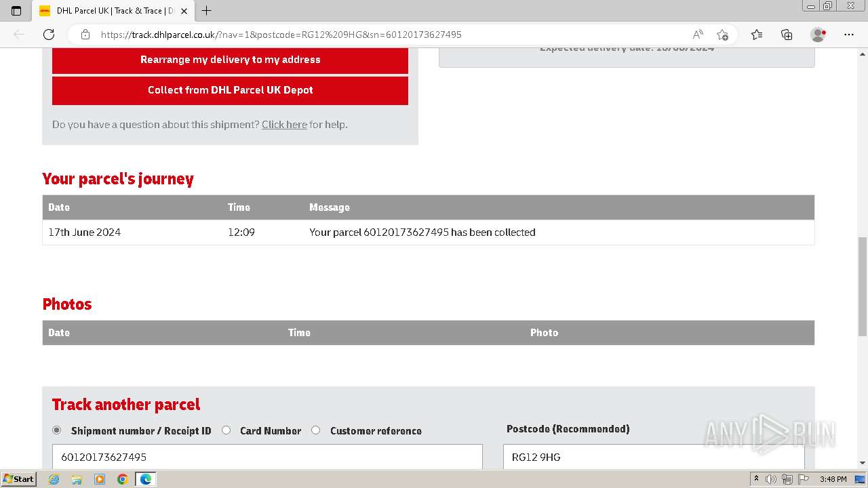The image size is (868, 488).
Task: Close the DHL Parcel UK tab
Action: pyautogui.click(x=184, y=11)
